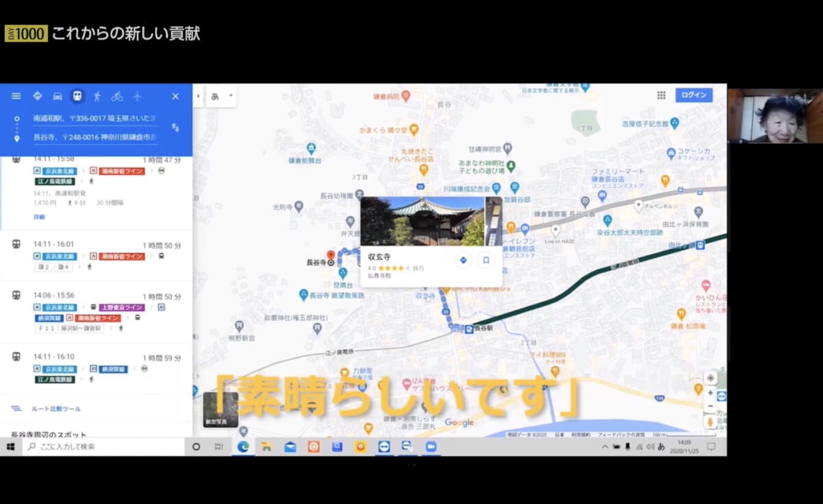Switch to flight travel mode
823x504 pixels.
pyautogui.click(x=137, y=96)
